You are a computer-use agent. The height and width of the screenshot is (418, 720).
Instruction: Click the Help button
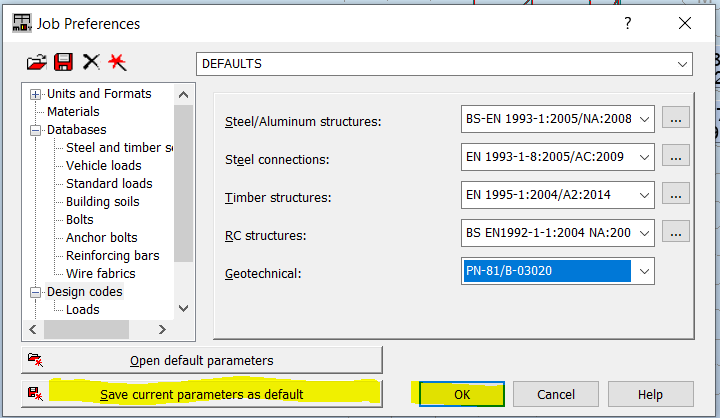(650, 394)
